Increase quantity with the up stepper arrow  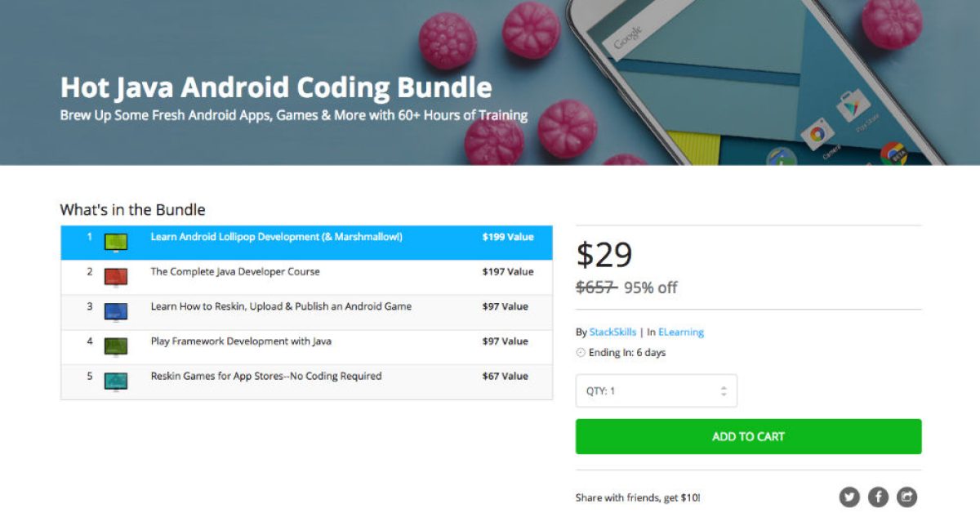(725, 386)
